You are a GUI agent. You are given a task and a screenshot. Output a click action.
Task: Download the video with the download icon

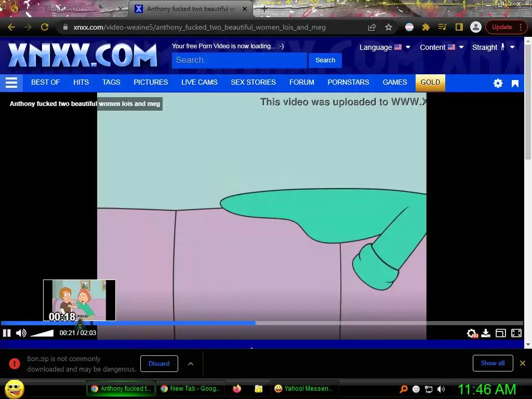tap(486, 333)
